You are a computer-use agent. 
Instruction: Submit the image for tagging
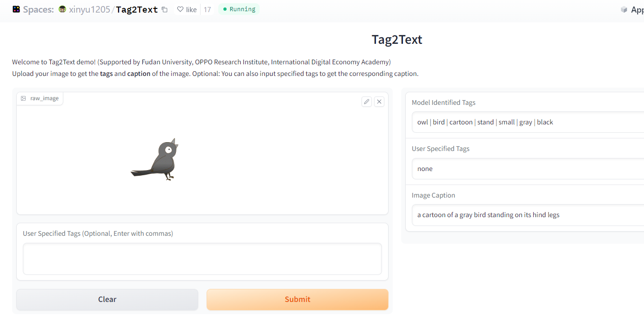pyautogui.click(x=297, y=299)
